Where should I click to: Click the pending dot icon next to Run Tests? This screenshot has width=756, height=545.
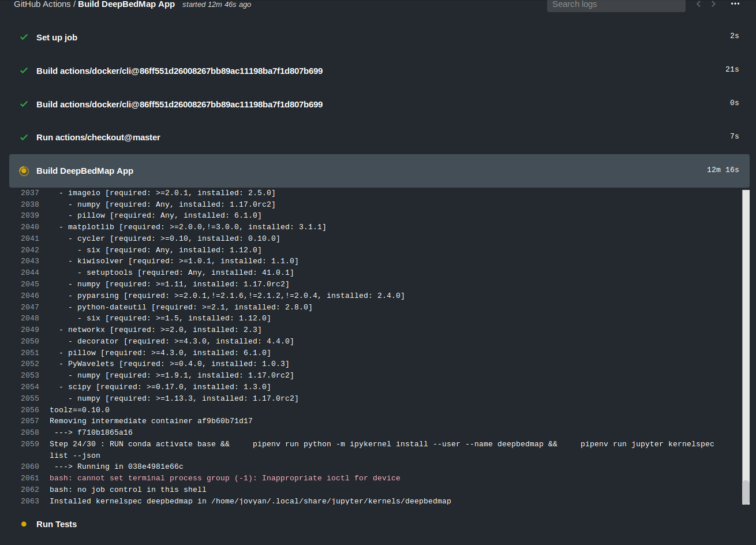[x=24, y=524]
